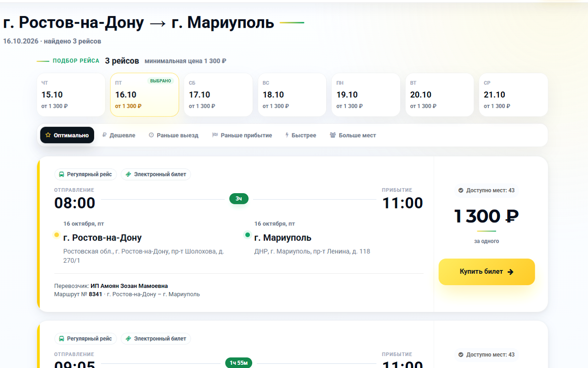
Task: Select Sunday 18.10 date card
Action: pyautogui.click(x=292, y=95)
